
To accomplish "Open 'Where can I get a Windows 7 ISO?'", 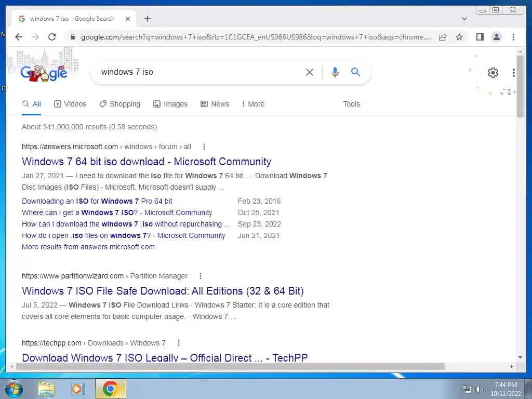I will tap(117, 212).
